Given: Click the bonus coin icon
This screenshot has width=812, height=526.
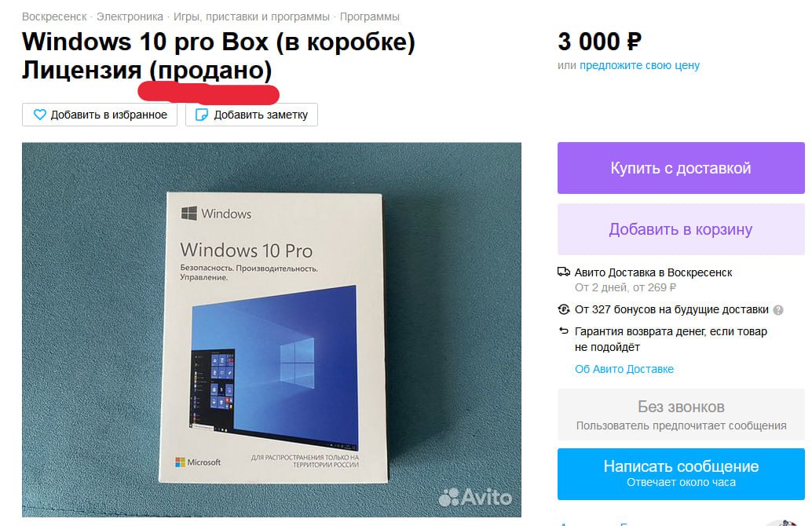Looking at the screenshot, I should [563, 309].
